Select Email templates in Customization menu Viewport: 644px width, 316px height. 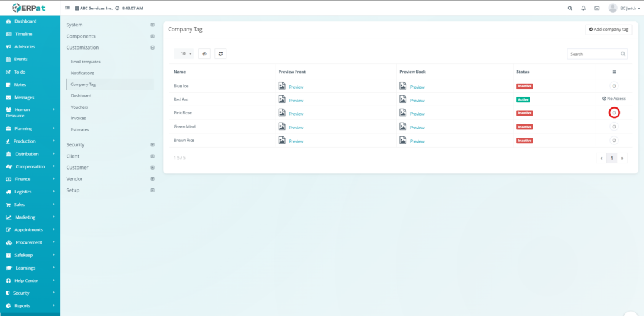[86, 62]
